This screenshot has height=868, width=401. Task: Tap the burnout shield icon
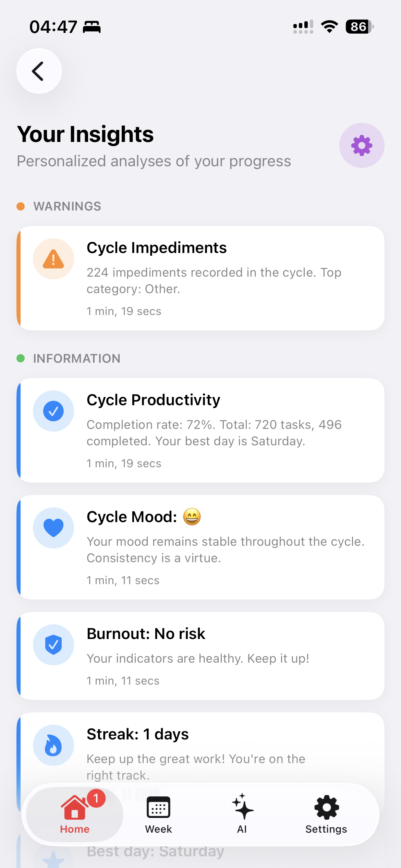tap(53, 645)
